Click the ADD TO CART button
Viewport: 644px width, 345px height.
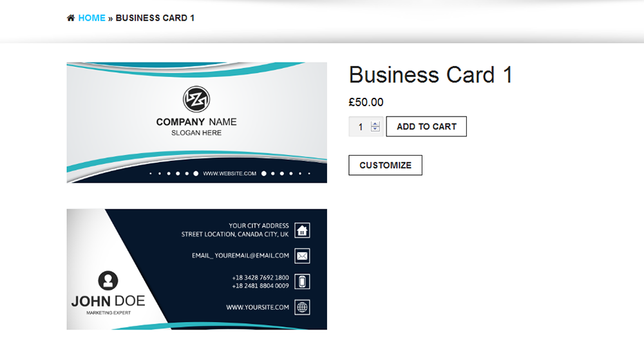426,127
